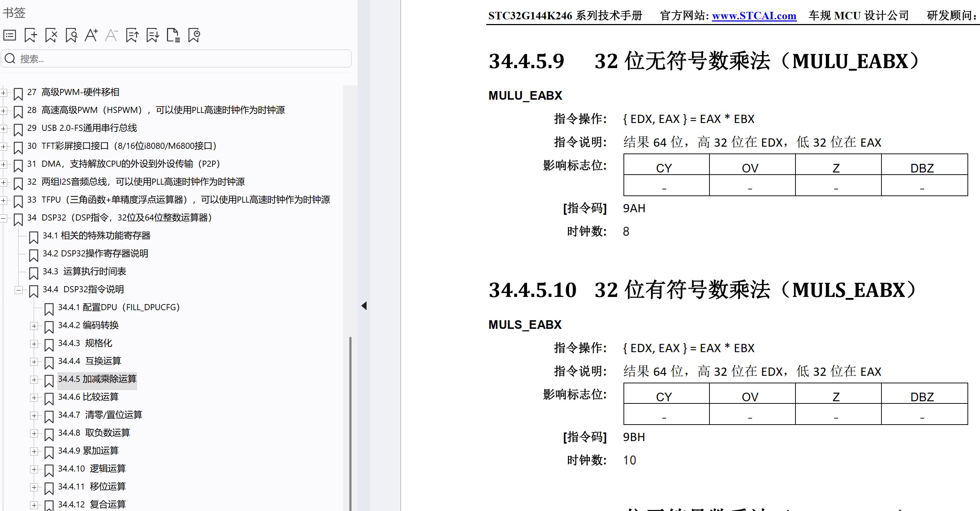This screenshot has width=980, height=511.
Task: Expand all bookmarks via toolbar icon
Action: click(x=132, y=35)
